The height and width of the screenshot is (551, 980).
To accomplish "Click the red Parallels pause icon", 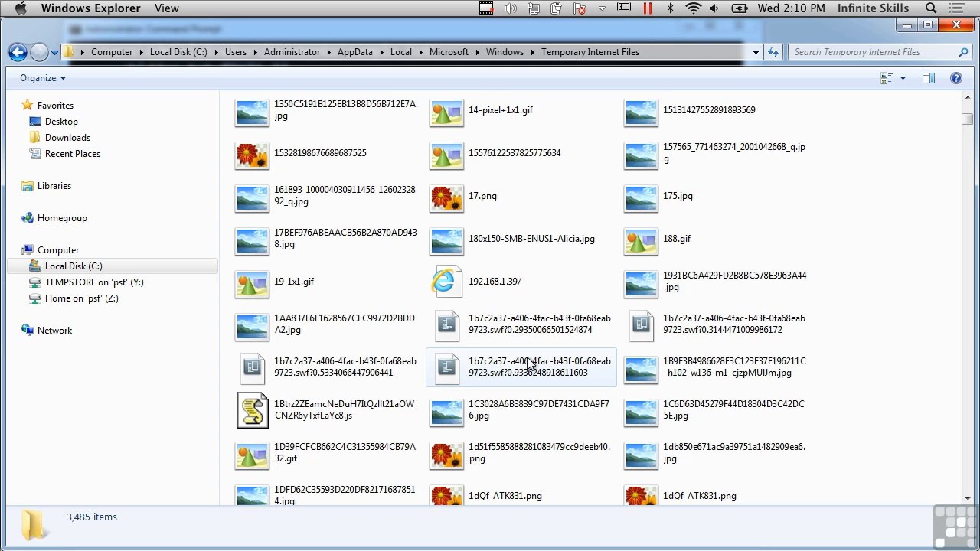I will pyautogui.click(x=648, y=8).
